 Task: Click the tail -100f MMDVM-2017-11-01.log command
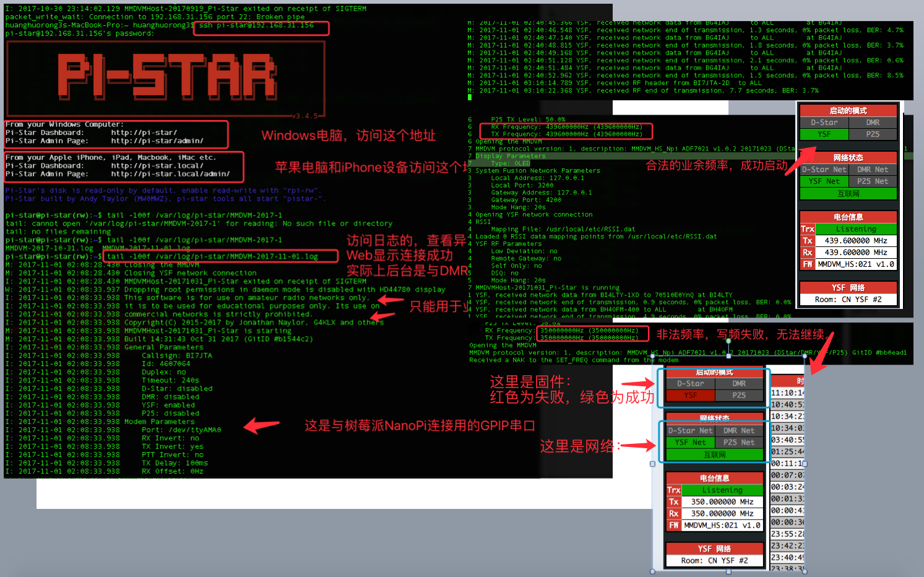click(212, 256)
